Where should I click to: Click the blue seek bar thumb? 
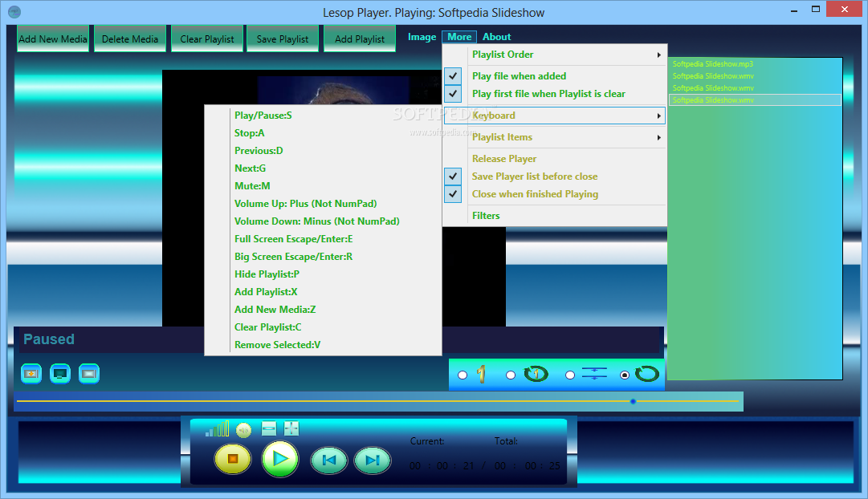pyautogui.click(x=633, y=401)
